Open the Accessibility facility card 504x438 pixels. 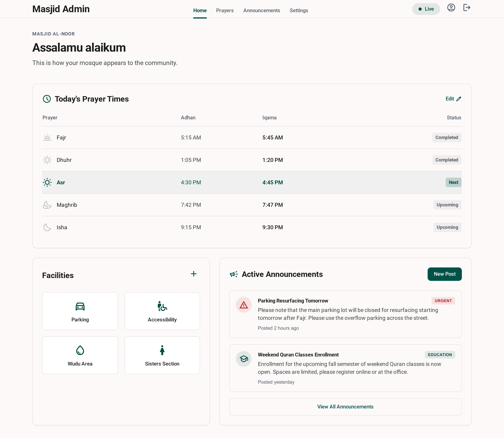click(x=162, y=311)
